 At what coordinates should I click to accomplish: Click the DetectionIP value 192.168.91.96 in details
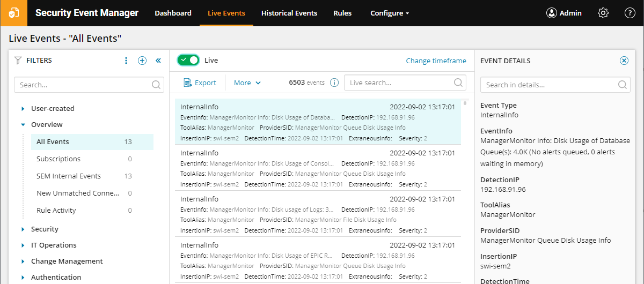pos(503,189)
